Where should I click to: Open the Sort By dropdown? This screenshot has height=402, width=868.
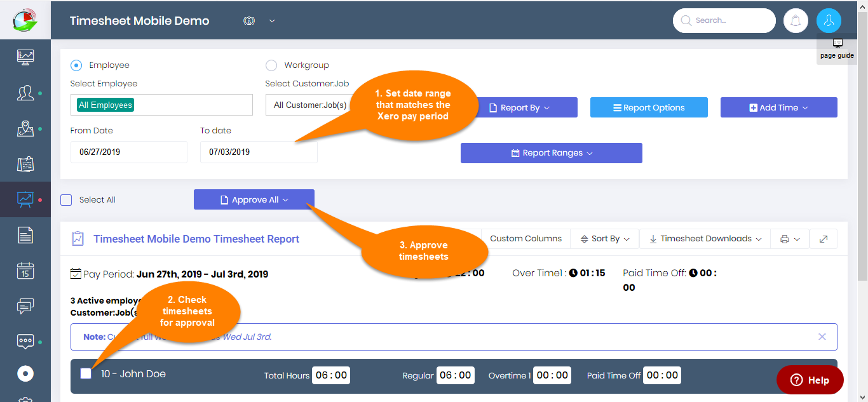pos(605,239)
